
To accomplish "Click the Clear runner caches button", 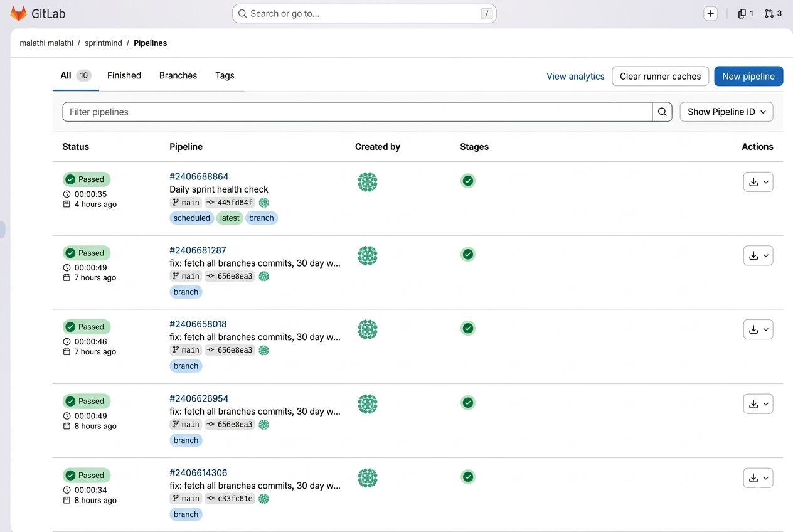I will pos(660,76).
